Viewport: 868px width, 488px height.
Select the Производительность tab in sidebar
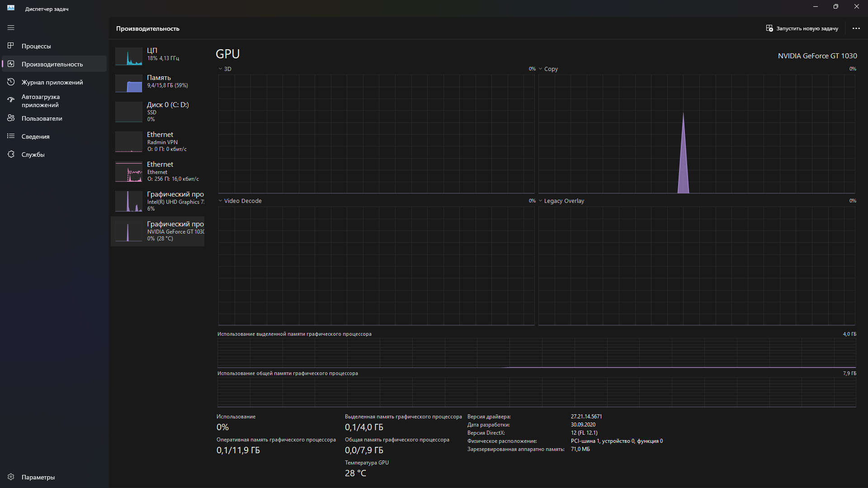point(52,64)
